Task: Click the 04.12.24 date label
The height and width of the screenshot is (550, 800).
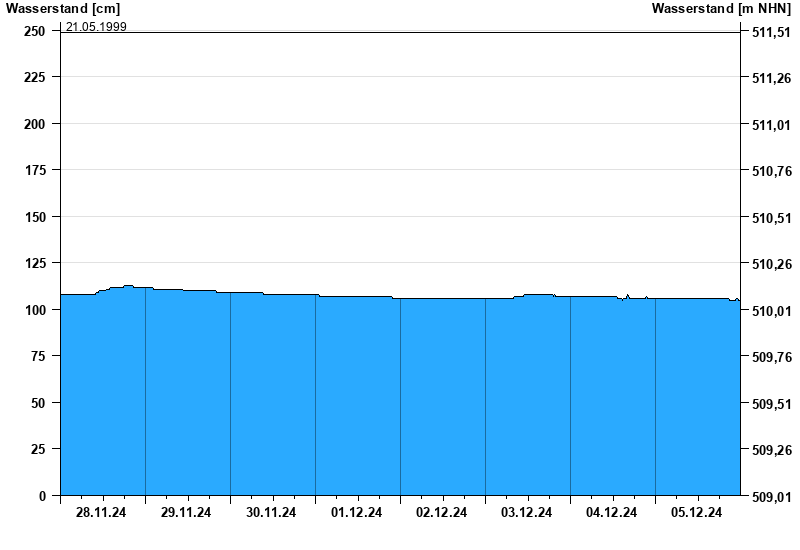Action: pyautogui.click(x=612, y=513)
